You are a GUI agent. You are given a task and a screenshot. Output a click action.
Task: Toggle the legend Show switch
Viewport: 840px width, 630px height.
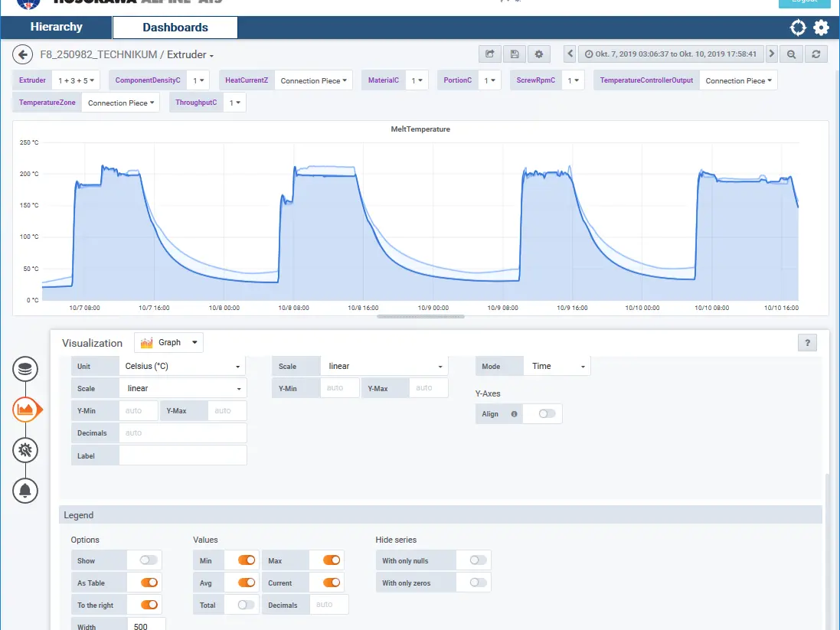pyautogui.click(x=149, y=560)
